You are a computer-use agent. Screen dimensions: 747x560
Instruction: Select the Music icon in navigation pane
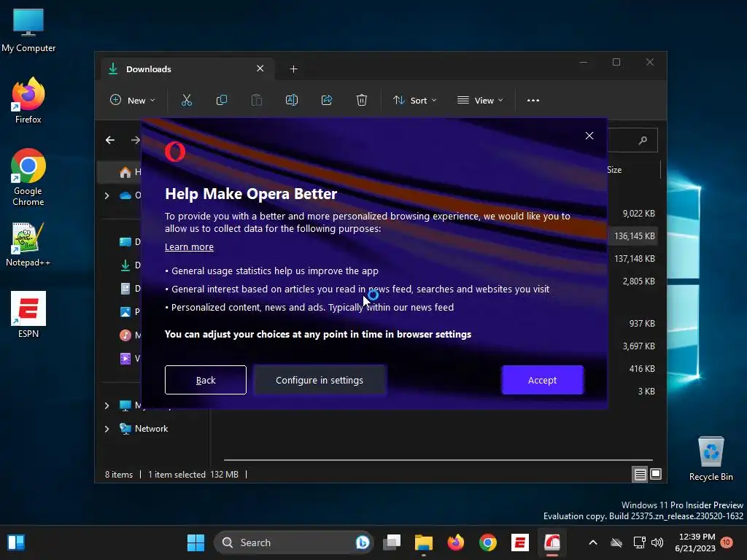coord(125,335)
